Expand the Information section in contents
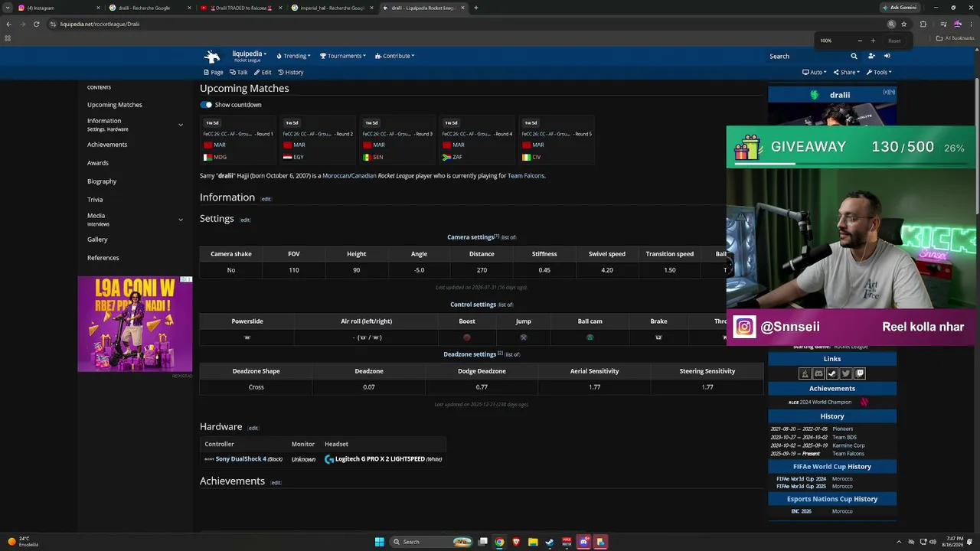Viewport: 980px width, 551px height. tap(181, 125)
